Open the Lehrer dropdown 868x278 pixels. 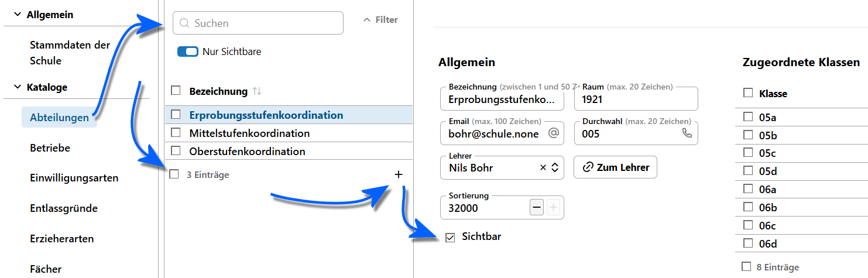coord(555,167)
